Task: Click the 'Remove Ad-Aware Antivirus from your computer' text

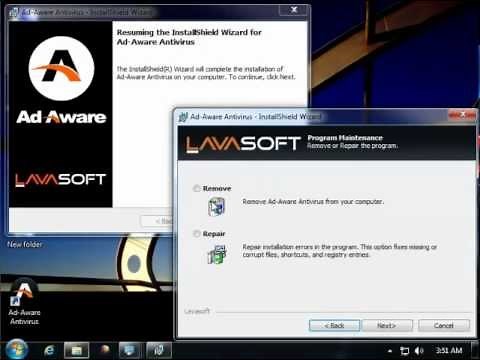Action: [x=313, y=202]
